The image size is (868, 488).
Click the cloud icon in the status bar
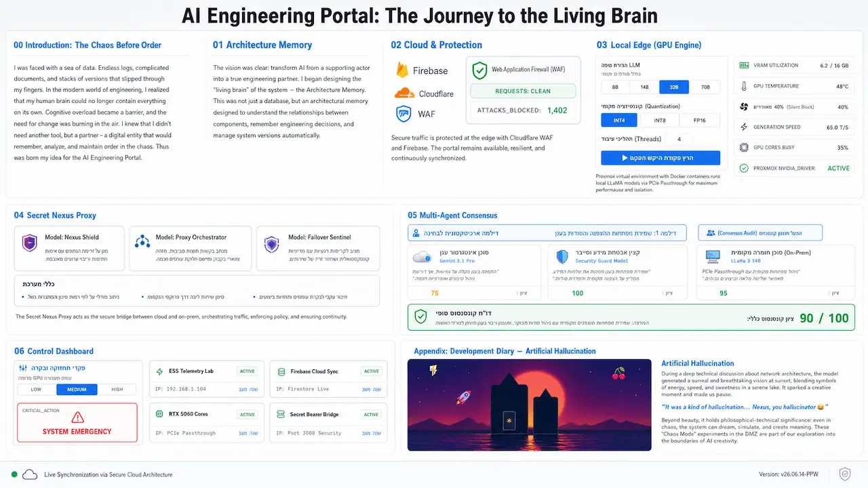pos(30,474)
